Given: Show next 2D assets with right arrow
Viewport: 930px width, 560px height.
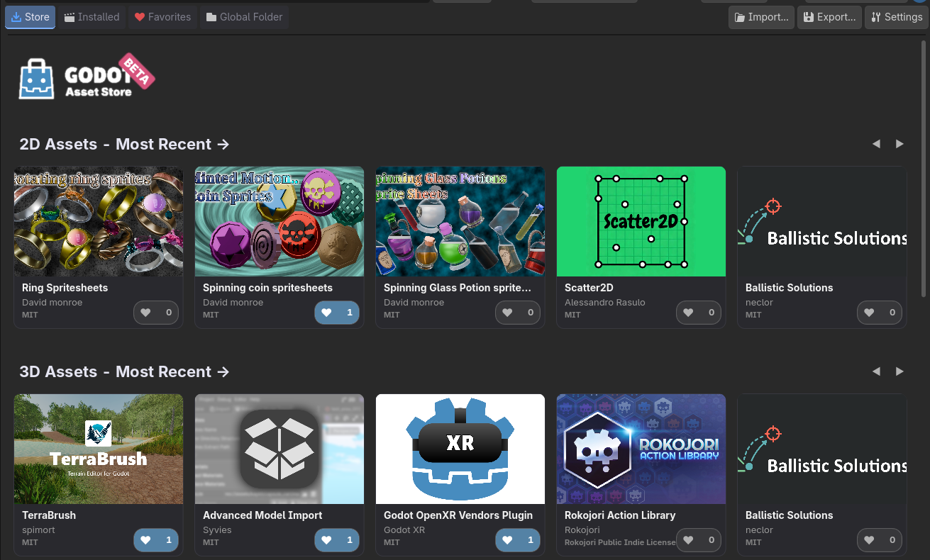Looking at the screenshot, I should point(899,144).
